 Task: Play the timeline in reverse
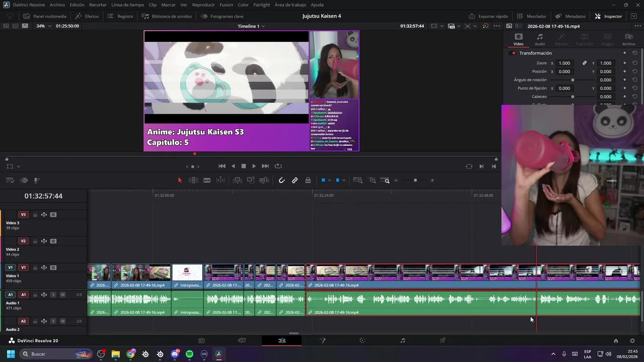(233, 166)
